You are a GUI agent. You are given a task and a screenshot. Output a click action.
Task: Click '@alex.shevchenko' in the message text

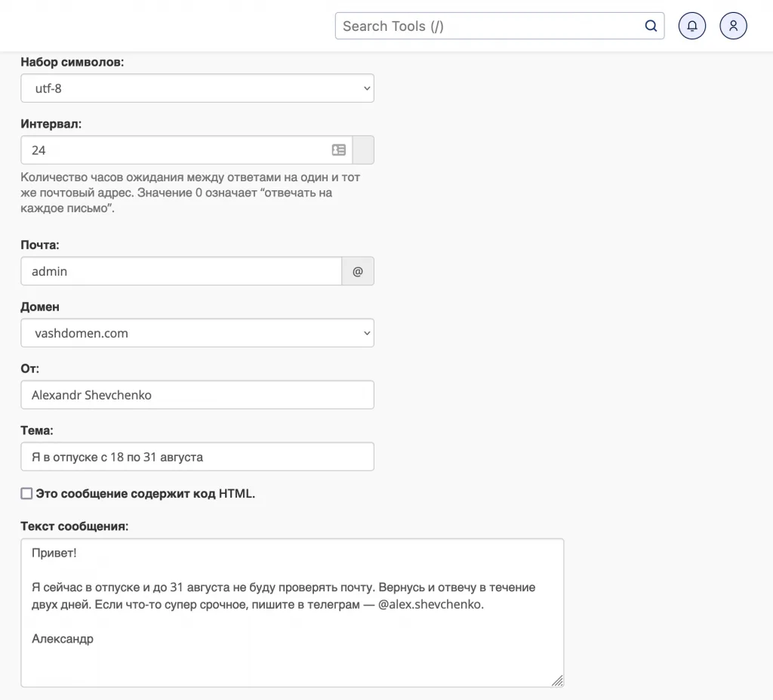[x=430, y=604]
